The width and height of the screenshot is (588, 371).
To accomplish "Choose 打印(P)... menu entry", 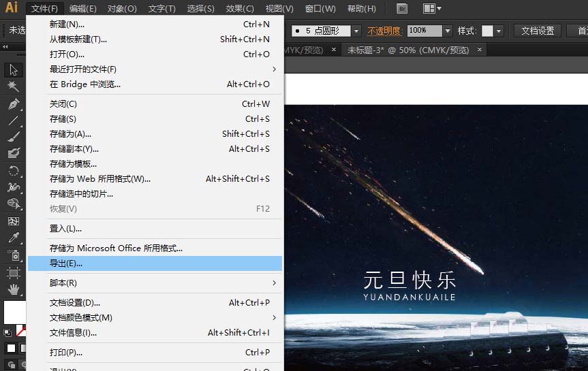I will coord(155,352).
